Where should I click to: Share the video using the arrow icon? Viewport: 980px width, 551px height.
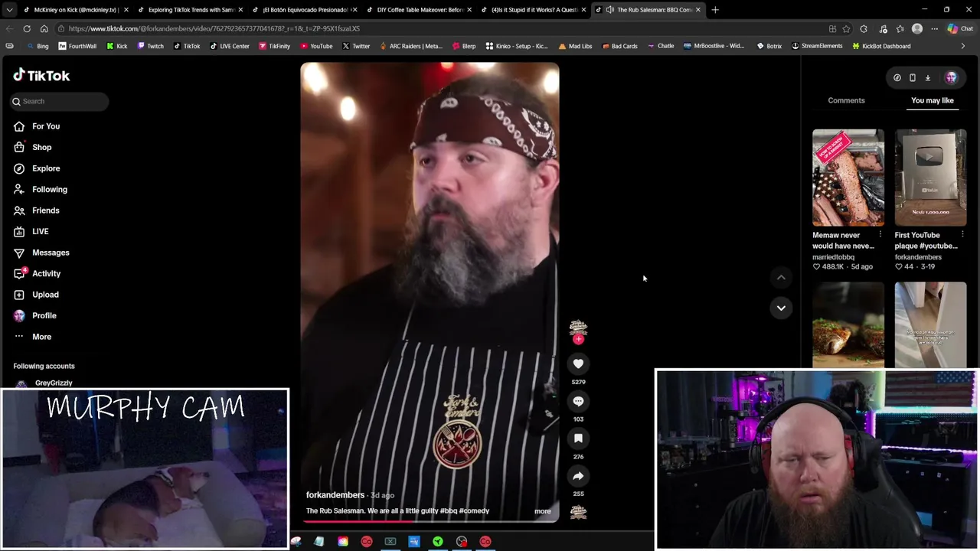click(578, 476)
